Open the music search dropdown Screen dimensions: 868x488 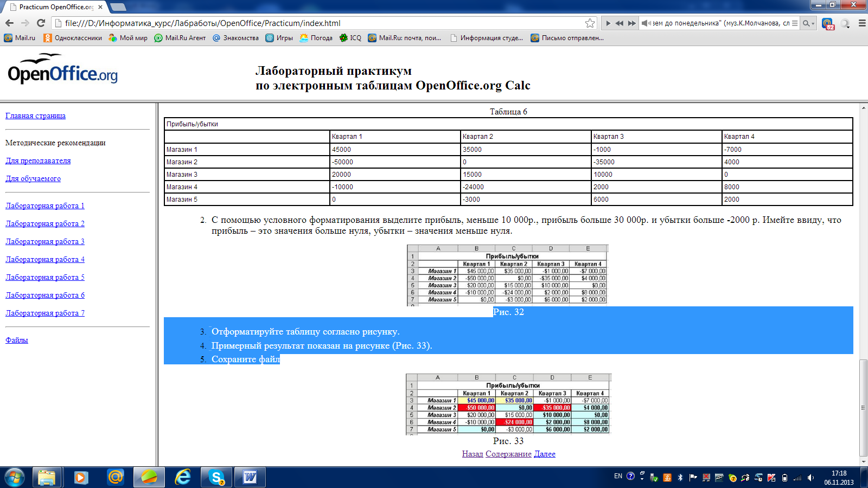(x=809, y=23)
